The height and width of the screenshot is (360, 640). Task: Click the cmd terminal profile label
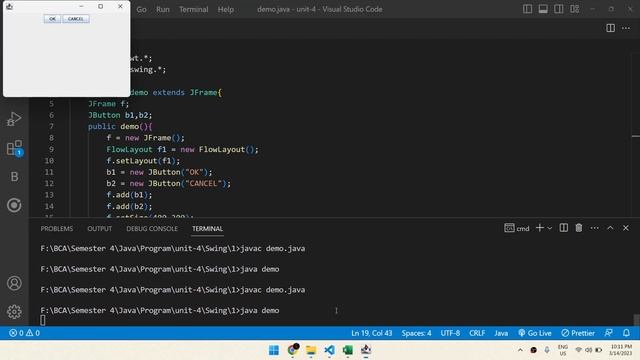pos(517,228)
